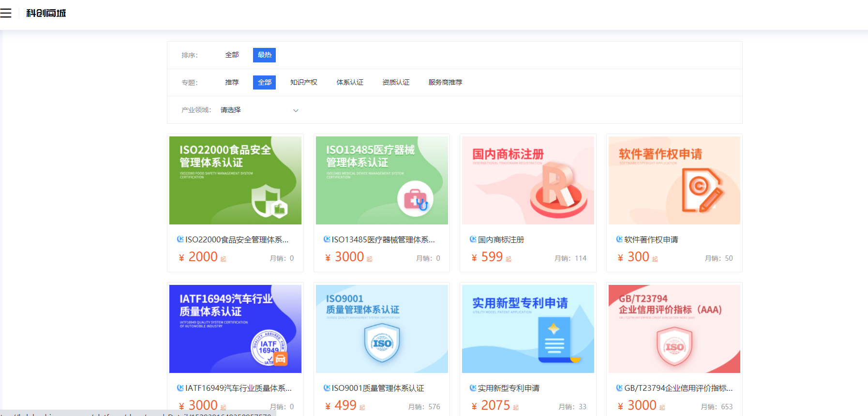
Task: Click the ¥2075 price on 实用新型专利申请 card
Action: tap(495, 405)
